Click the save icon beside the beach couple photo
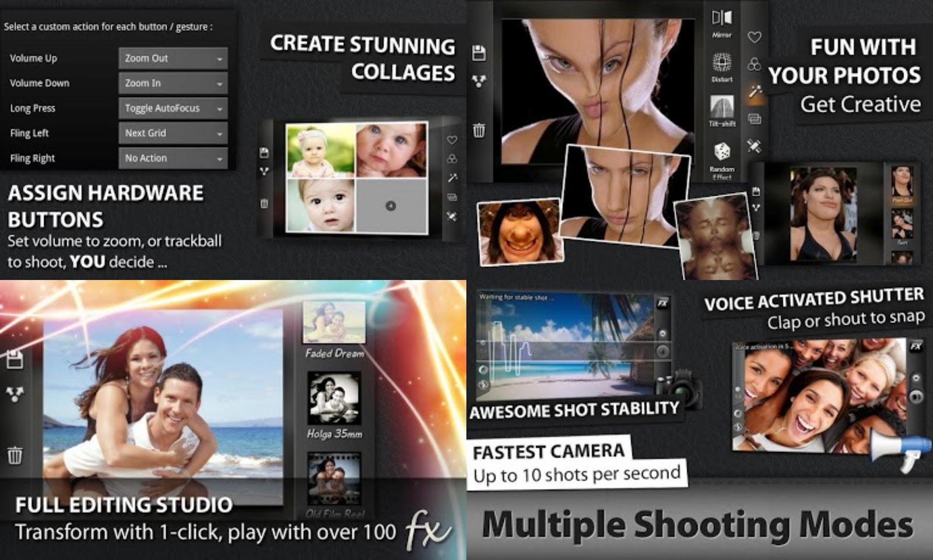The width and height of the screenshot is (933, 560). 15,360
